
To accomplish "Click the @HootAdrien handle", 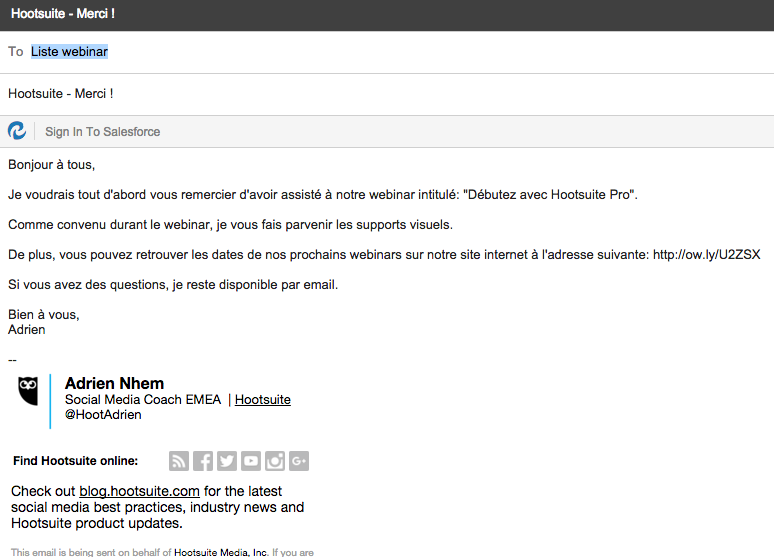I will pos(103,415).
